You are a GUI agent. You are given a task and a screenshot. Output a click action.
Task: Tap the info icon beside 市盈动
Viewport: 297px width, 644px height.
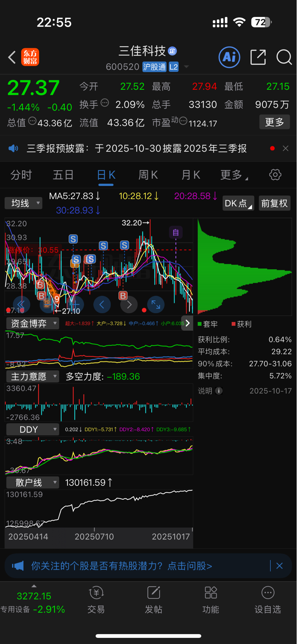click(183, 121)
